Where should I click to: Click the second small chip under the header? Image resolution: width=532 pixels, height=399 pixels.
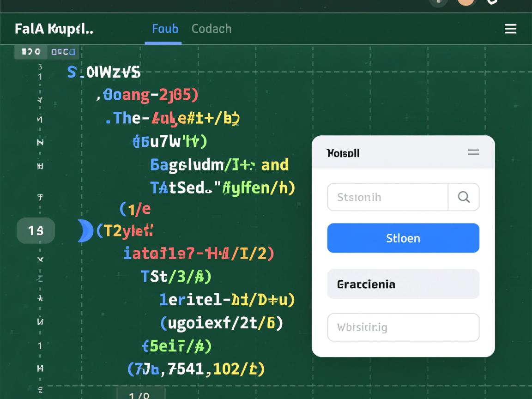click(x=63, y=52)
